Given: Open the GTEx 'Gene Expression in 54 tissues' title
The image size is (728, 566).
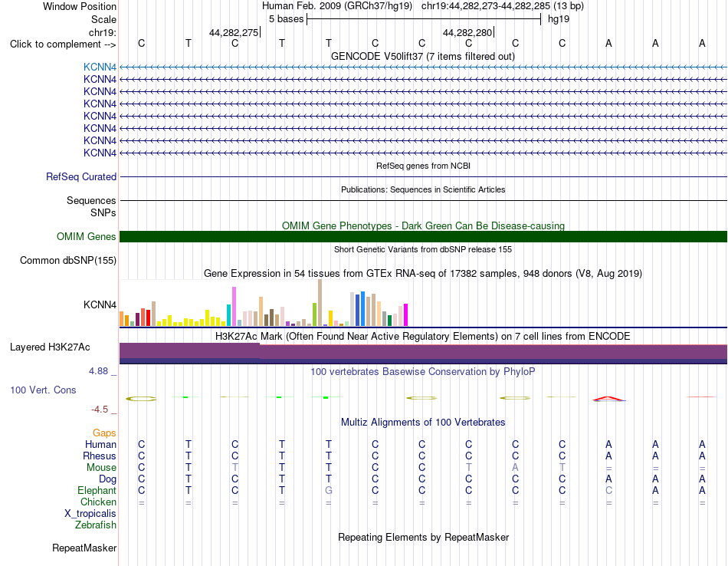Looking at the screenshot, I should pyautogui.click(x=423, y=273).
